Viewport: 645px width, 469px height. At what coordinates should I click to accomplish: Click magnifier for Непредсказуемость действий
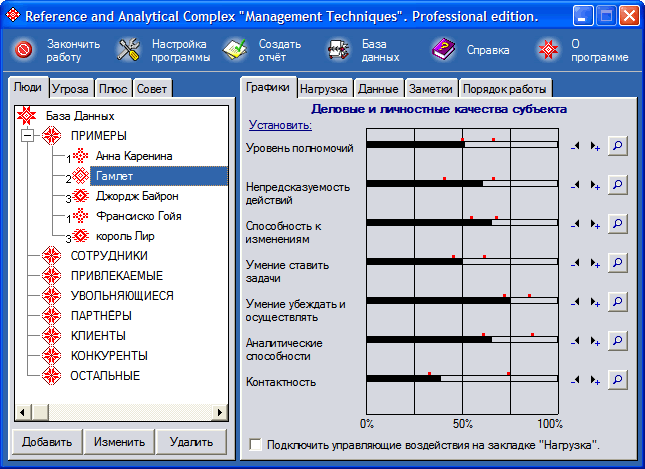pyautogui.click(x=617, y=185)
